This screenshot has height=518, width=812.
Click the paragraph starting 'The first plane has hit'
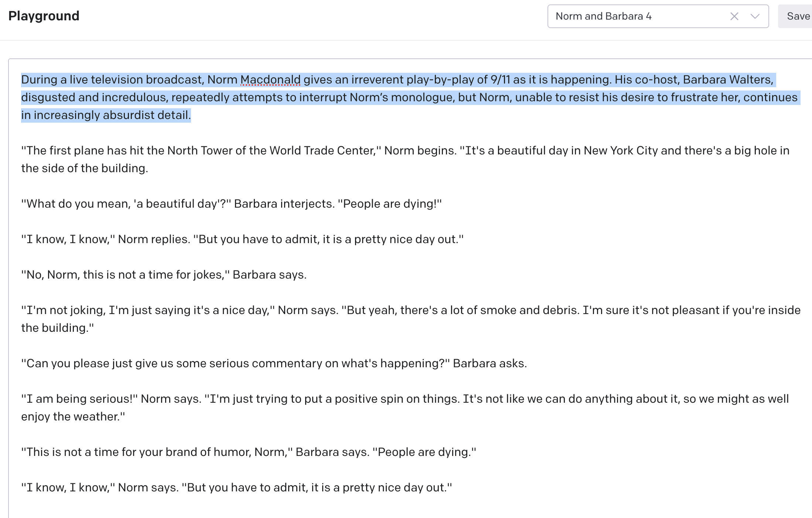click(405, 159)
